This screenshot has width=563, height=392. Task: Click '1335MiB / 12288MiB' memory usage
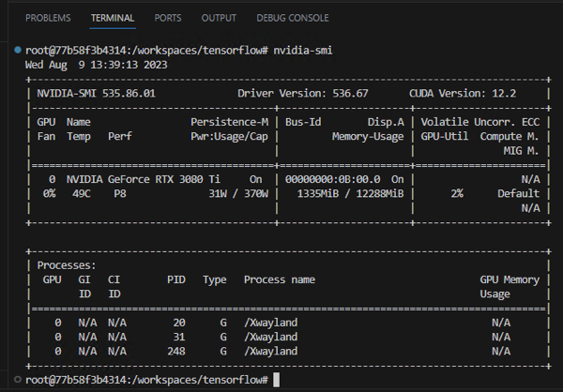[x=350, y=193]
